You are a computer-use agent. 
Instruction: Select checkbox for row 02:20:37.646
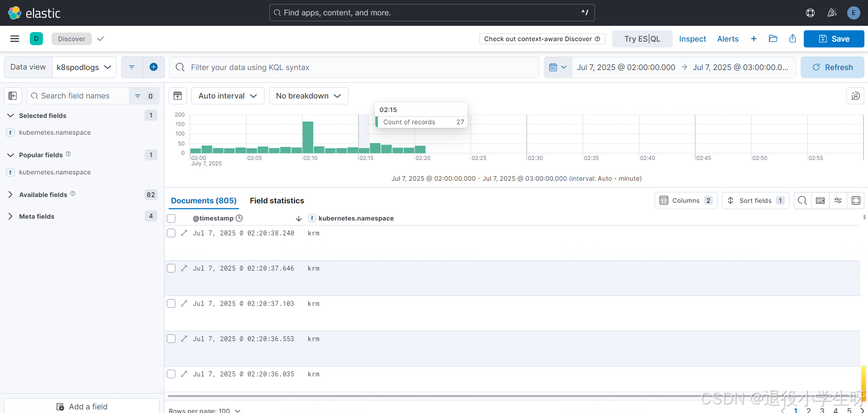point(171,268)
